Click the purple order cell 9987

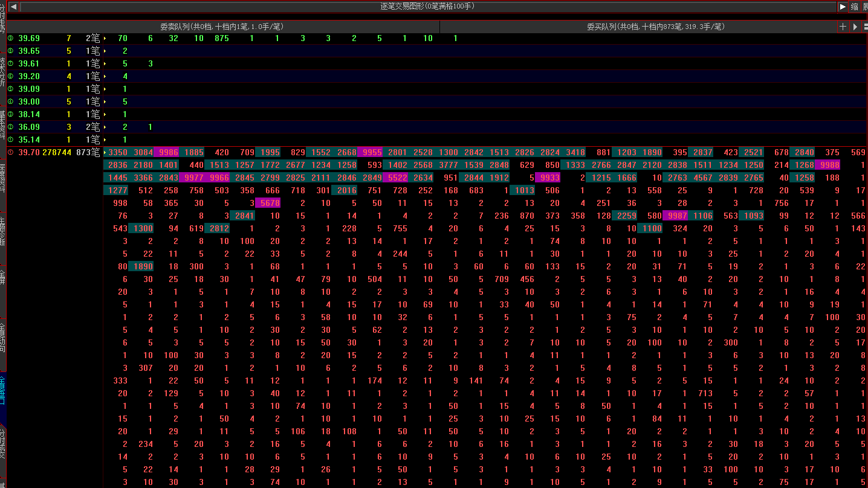[x=675, y=216]
